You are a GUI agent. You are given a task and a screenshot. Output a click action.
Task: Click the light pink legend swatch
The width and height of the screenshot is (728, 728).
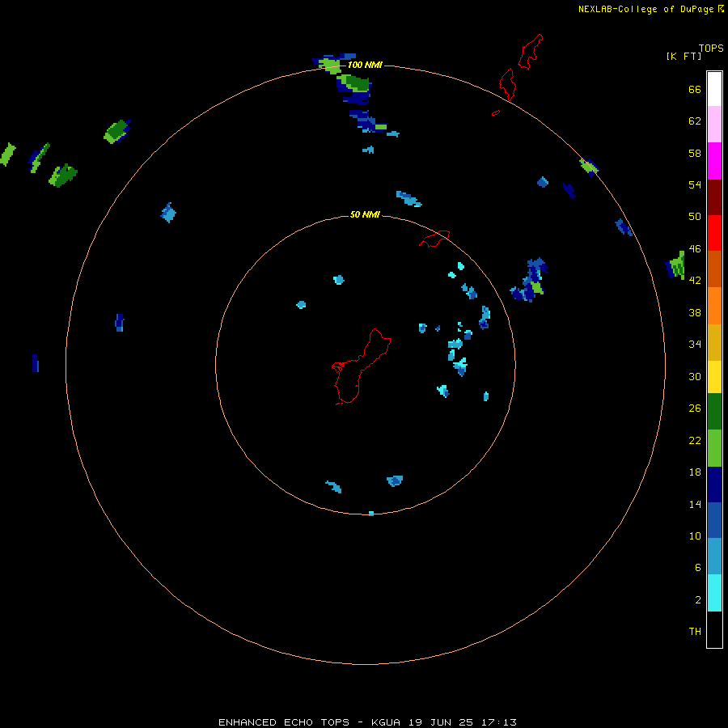[x=714, y=125]
